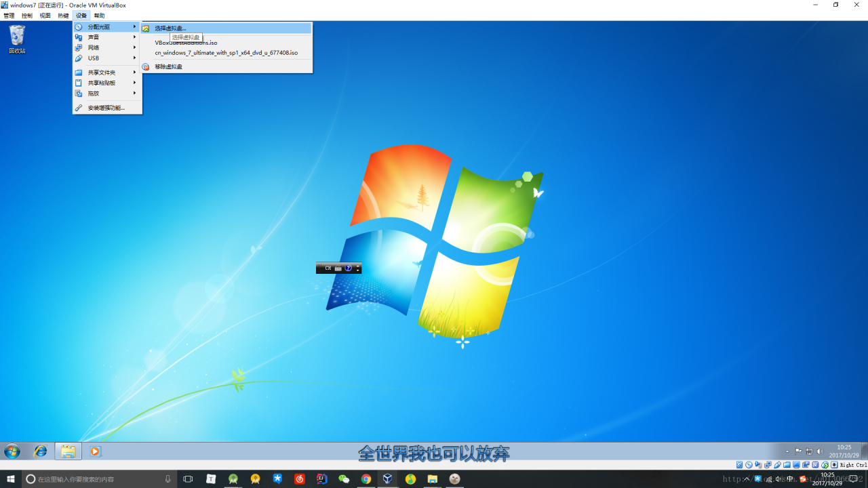868x488 pixels.
Task: Expand the 分配光驱 submenu entry
Action: (x=107, y=27)
